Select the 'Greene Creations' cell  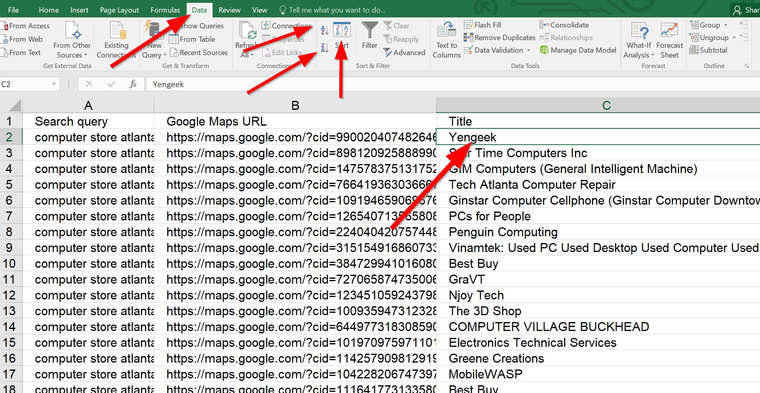click(x=598, y=359)
